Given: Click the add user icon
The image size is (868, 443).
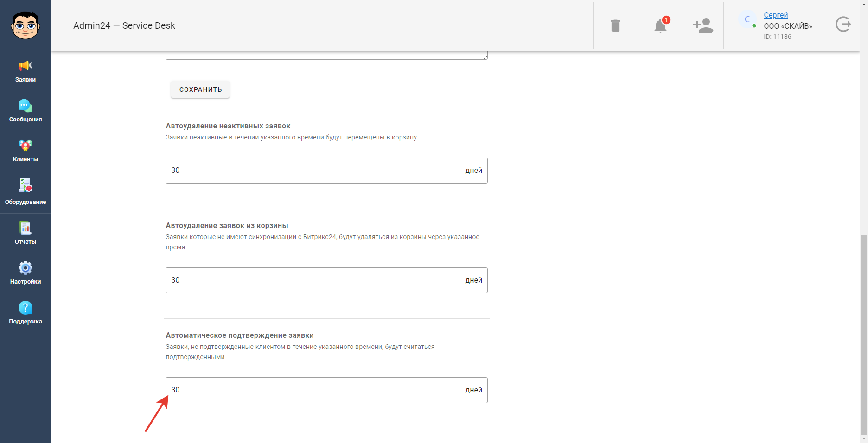Looking at the screenshot, I should pyautogui.click(x=703, y=25).
